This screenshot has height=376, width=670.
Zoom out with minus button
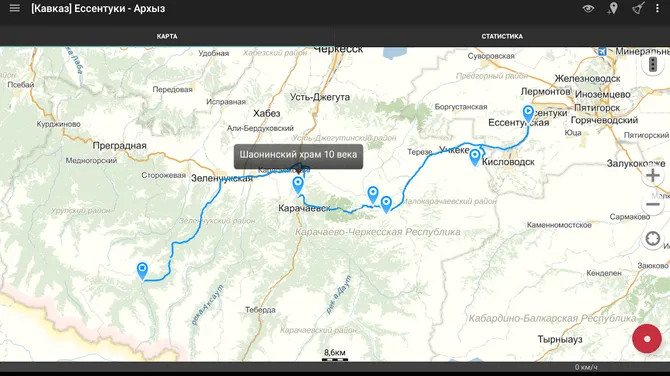[652, 205]
